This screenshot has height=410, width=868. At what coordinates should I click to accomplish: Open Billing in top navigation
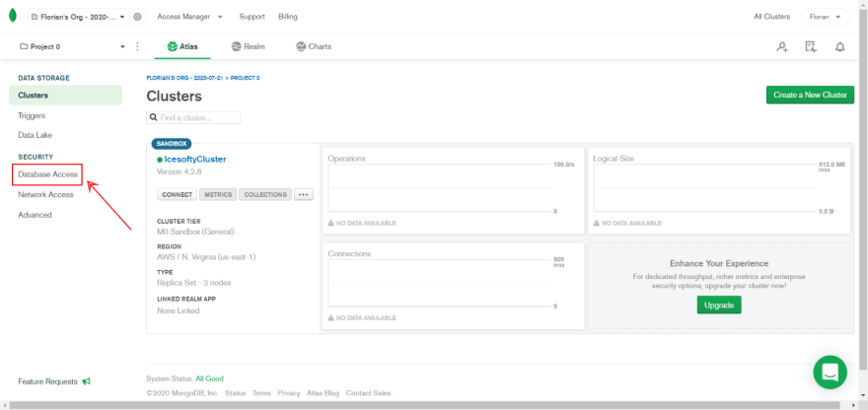288,17
